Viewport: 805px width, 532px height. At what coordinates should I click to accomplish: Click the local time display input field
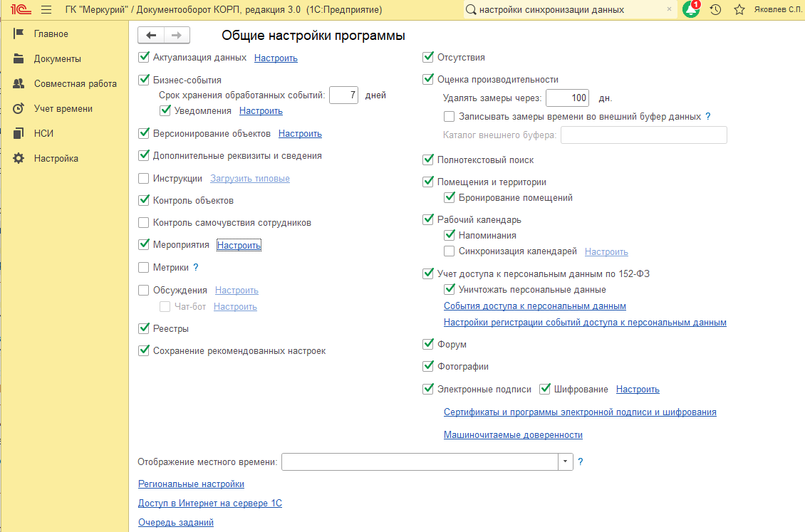420,461
